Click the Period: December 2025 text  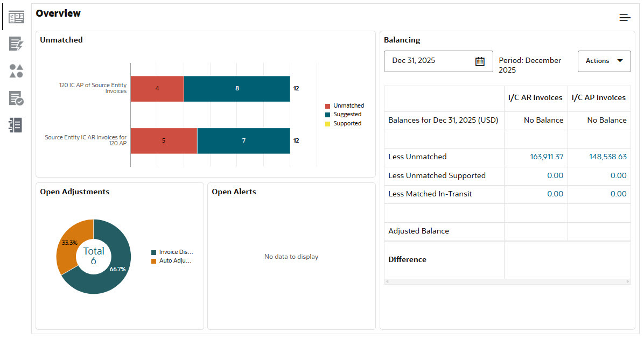point(530,65)
